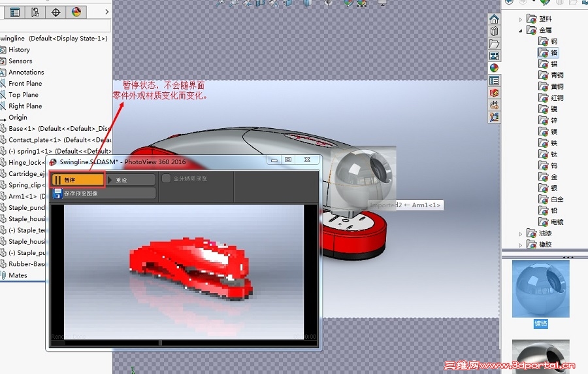The height and width of the screenshot is (374, 588).
Task: Select the 银 metal folder
Action: [x=548, y=188]
